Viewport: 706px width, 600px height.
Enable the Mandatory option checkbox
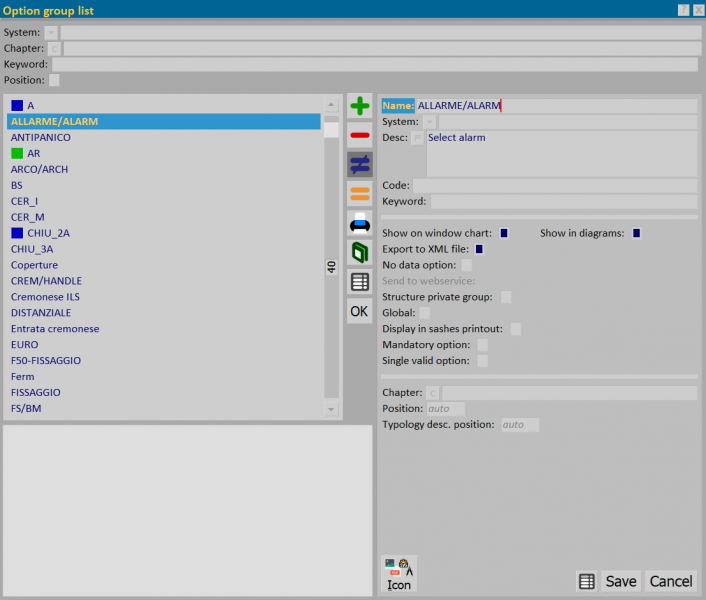(x=482, y=345)
